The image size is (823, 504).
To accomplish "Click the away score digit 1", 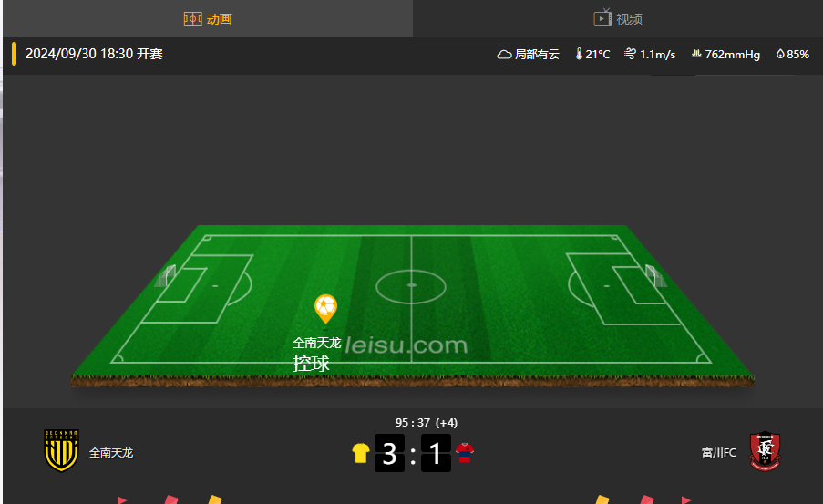I will click(x=436, y=453).
